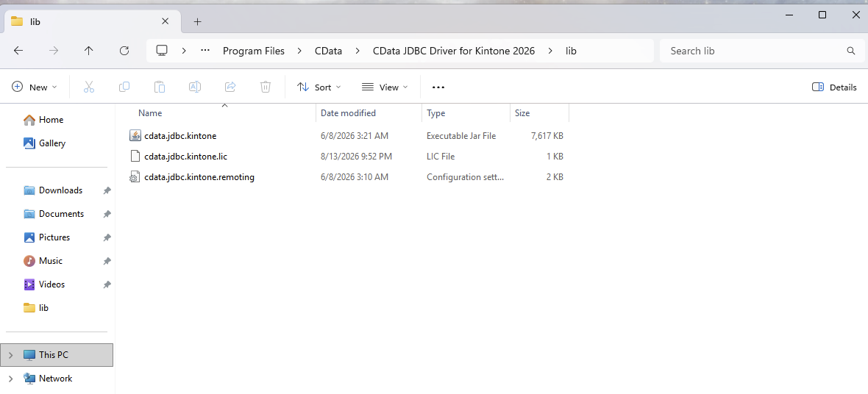The width and height of the screenshot is (868, 394).
Task: Click pin icon beside Videos
Action: 107,284
